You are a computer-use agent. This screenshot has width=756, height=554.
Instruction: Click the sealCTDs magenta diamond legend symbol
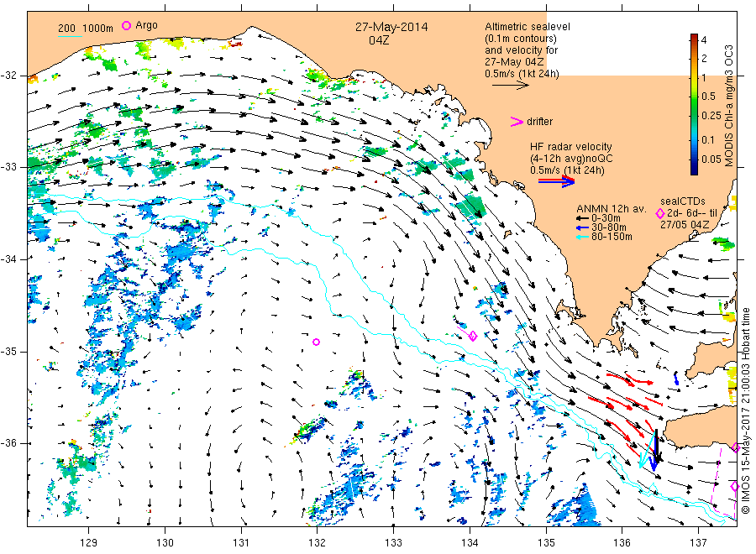click(x=660, y=213)
